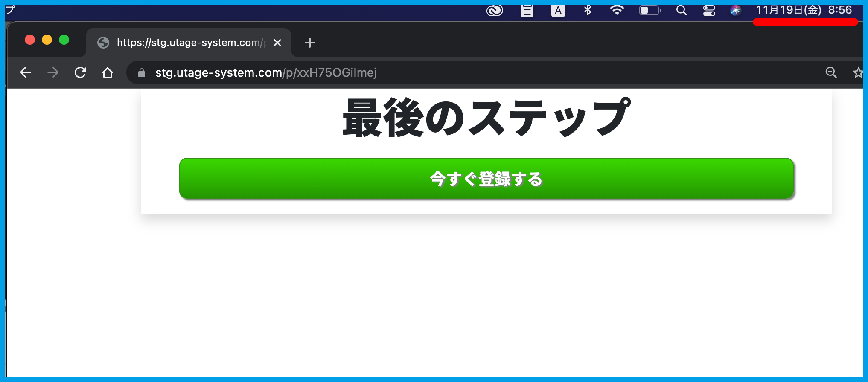Open the Bluetooth menu

588,10
